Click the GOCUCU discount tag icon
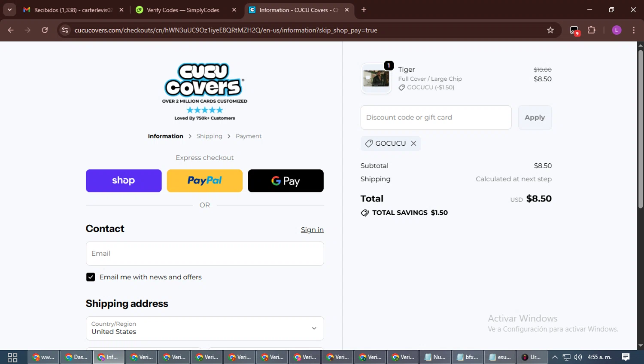 [x=369, y=144]
